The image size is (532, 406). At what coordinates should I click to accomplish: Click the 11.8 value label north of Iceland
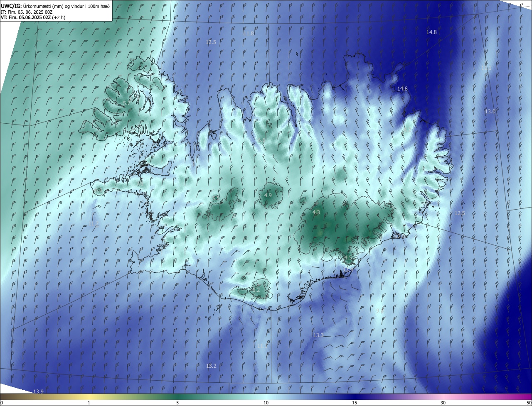249,33
